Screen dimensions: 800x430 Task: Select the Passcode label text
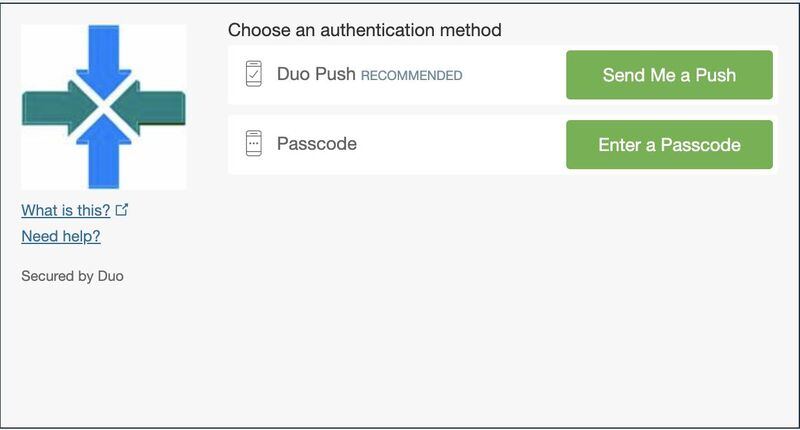(317, 144)
